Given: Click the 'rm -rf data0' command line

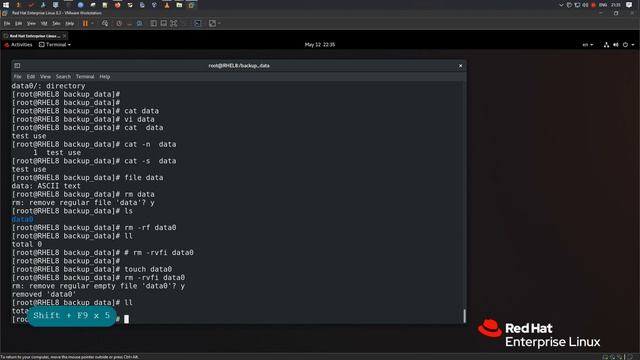Looking at the screenshot, I should [x=94, y=228].
